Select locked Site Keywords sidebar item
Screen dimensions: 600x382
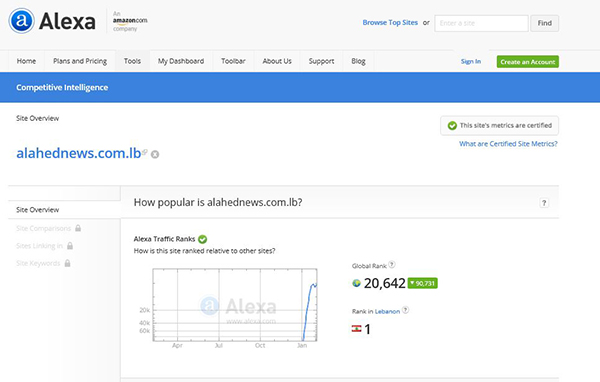pos(38,263)
